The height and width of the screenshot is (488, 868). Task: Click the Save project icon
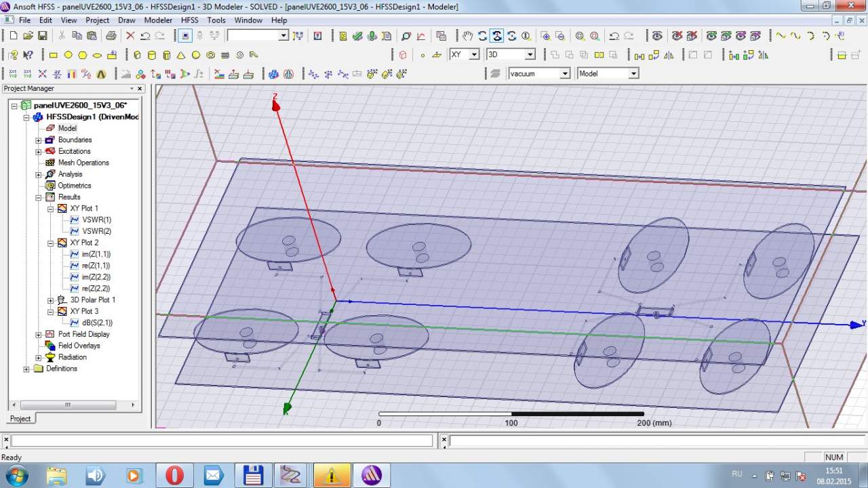pyautogui.click(x=42, y=36)
